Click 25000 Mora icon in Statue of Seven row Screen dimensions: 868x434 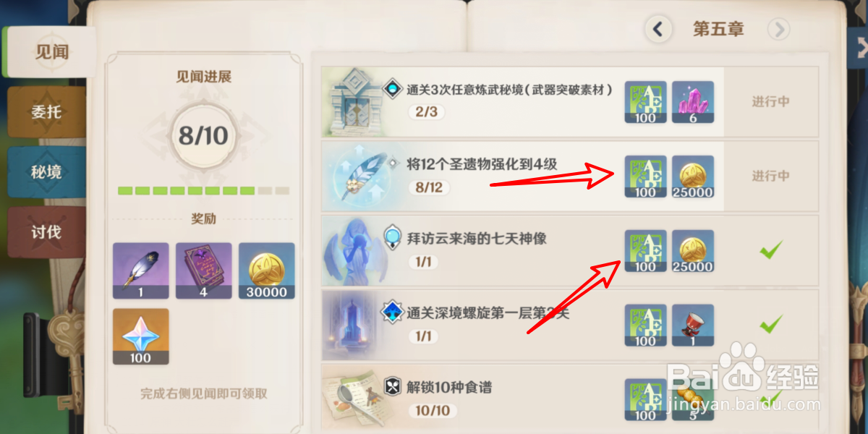coord(693,251)
